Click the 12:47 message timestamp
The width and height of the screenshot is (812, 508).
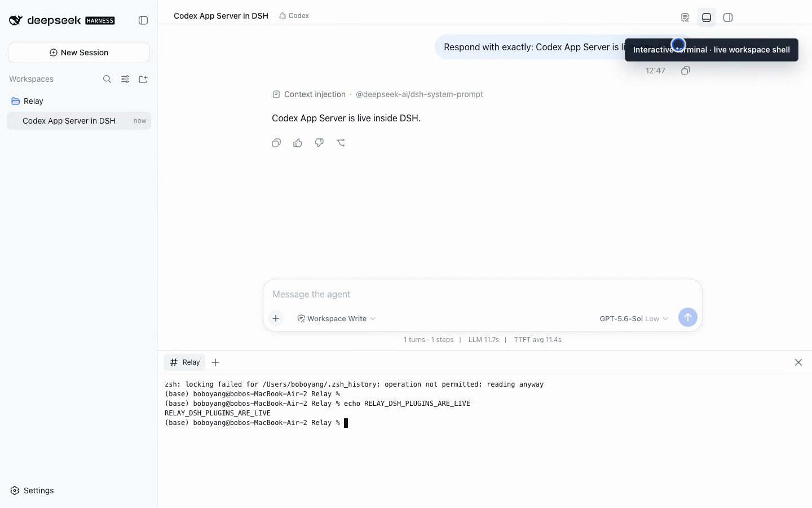(x=655, y=71)
